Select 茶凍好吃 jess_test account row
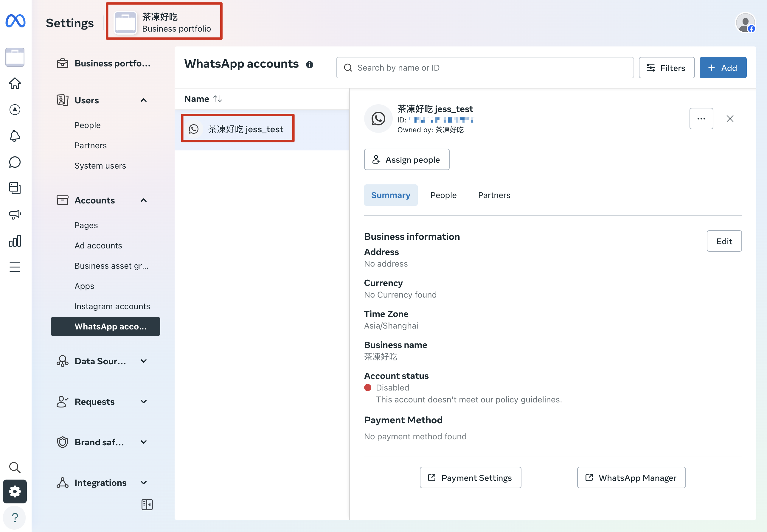 click(x=262, y=129)
